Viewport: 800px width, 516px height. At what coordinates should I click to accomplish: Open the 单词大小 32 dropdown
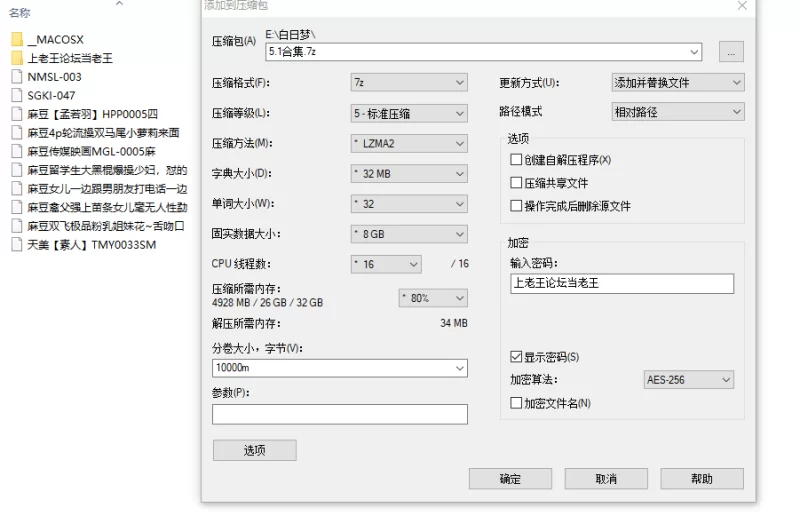click(409, 204)
